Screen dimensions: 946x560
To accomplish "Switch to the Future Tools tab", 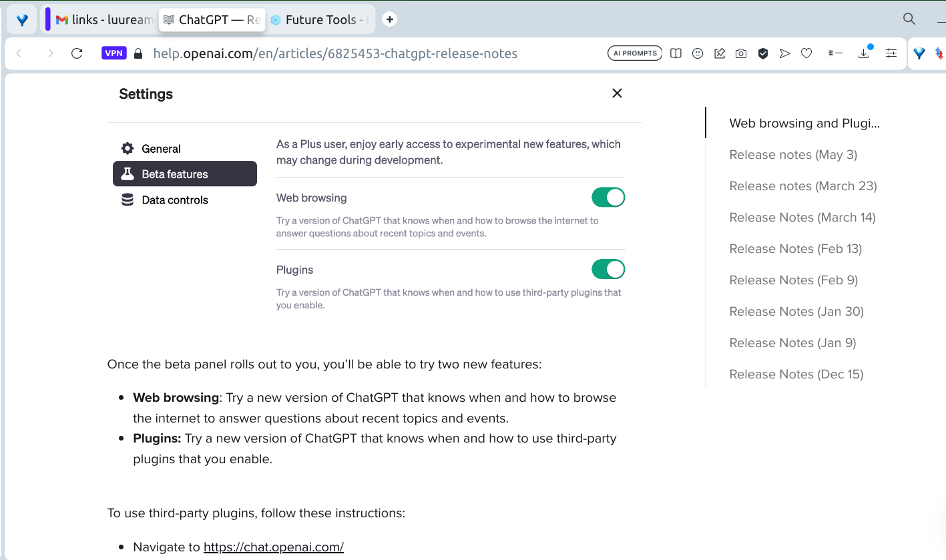I will click(320, 20).
